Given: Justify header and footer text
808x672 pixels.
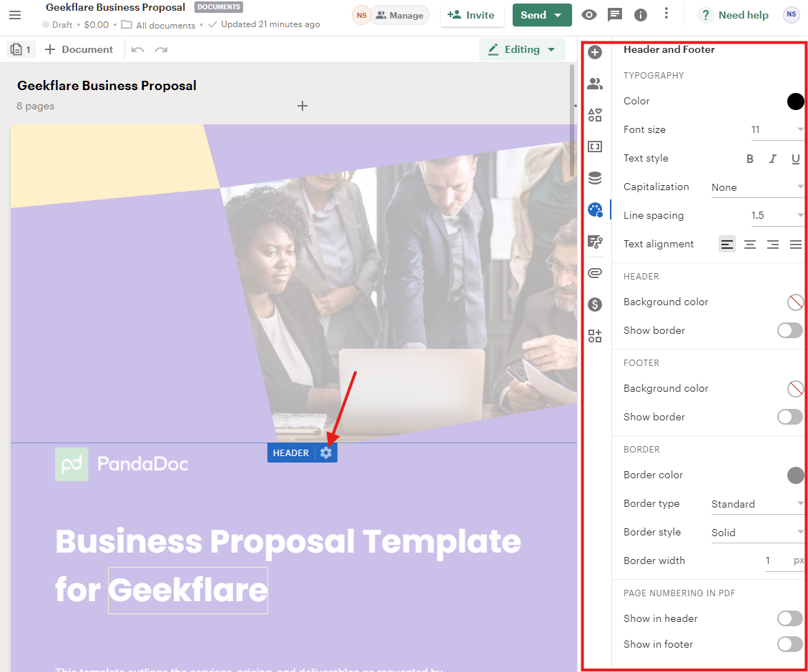Looking at the screenshot, I should click(x=796, y=244).
